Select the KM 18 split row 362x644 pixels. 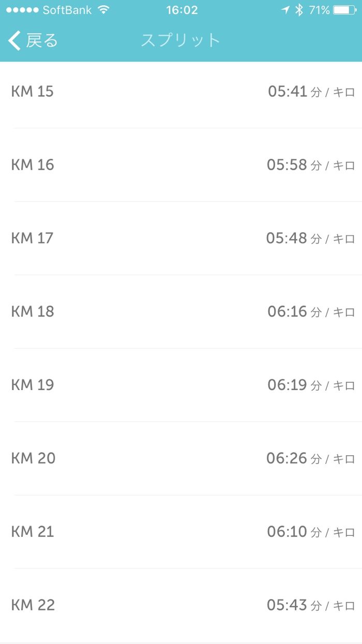click(x=181, y=312)
